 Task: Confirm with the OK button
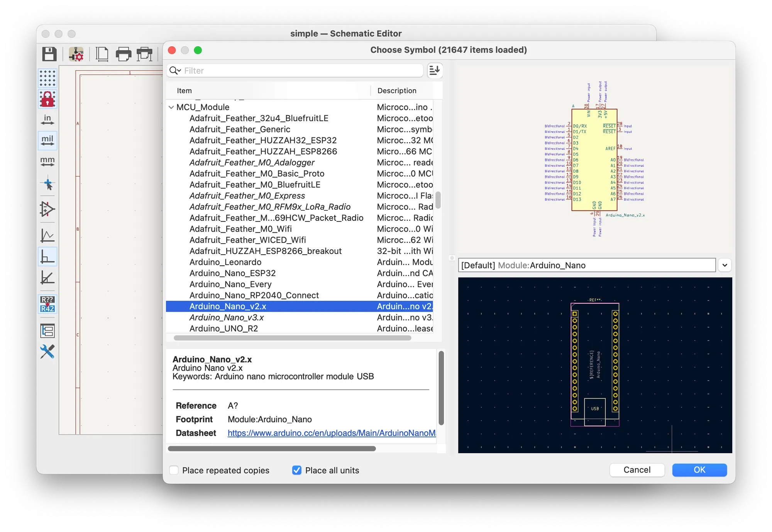699,470
